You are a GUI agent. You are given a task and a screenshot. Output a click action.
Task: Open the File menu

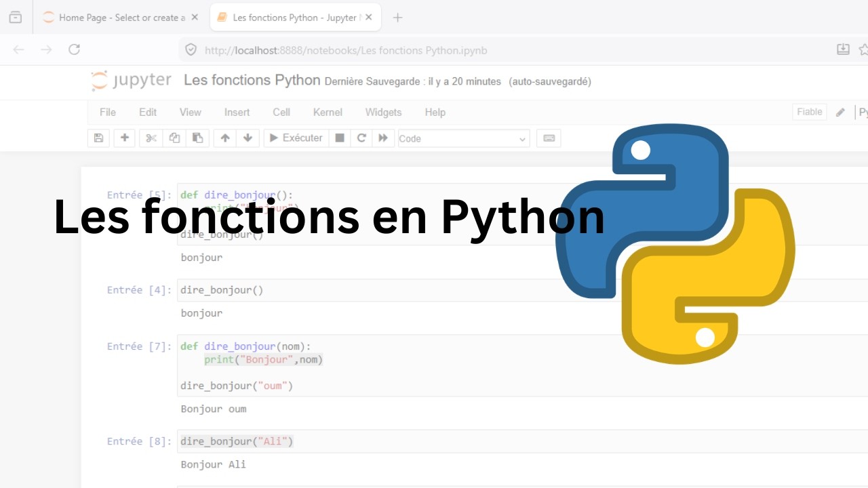pos(108,113)
